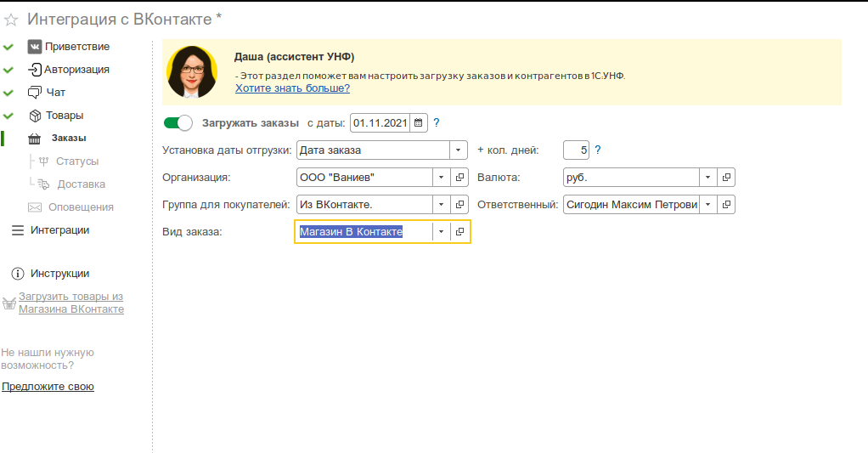This screenshot has height=453, width=868.
Task: Expand the Организация dropdown list
Action: [441, 178]
